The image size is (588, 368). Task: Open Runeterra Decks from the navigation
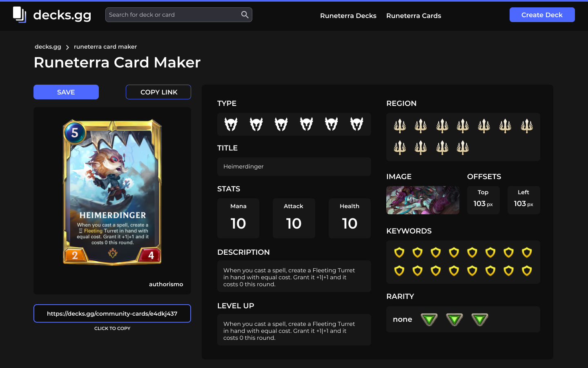click(348, 16)
